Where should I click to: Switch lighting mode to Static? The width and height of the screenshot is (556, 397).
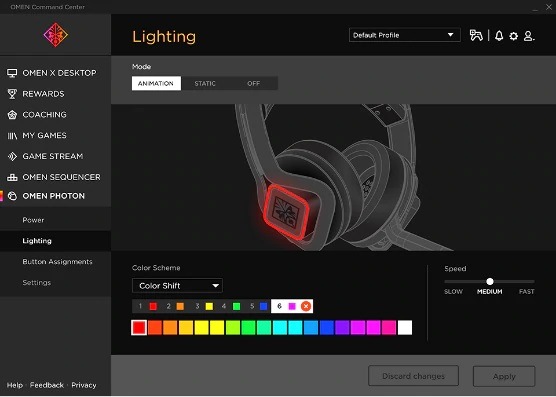tap(205, 83)
